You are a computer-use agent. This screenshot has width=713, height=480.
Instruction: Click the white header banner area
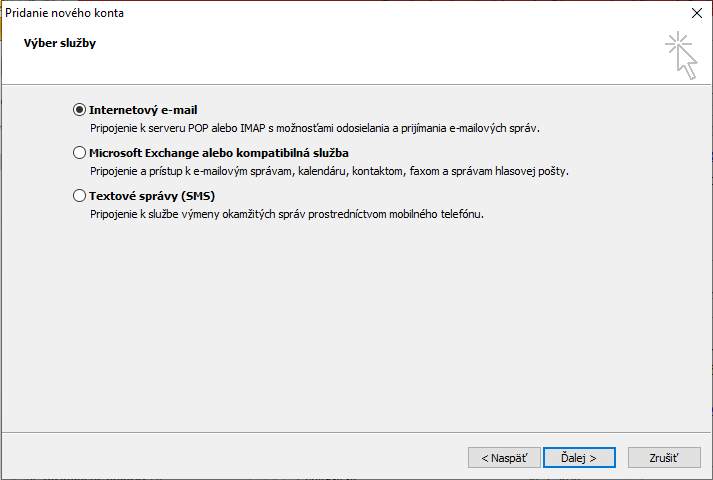pyautogui.click(x=350, y=60)
